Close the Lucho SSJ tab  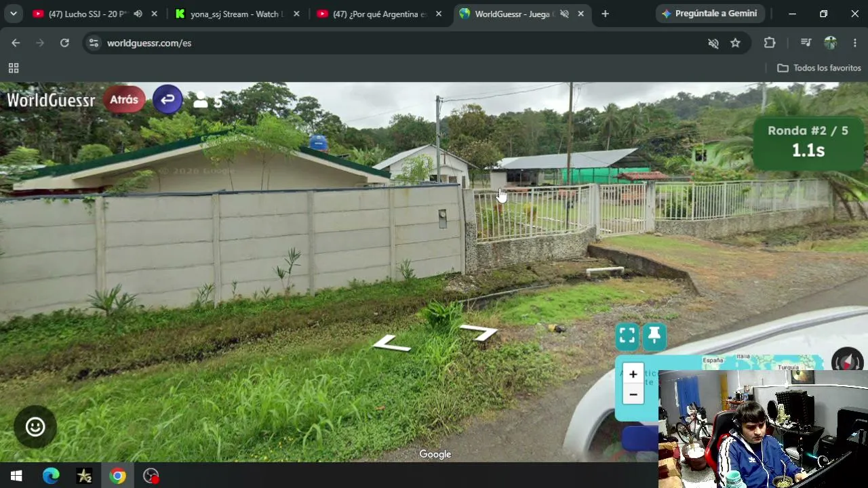[155, 14]
